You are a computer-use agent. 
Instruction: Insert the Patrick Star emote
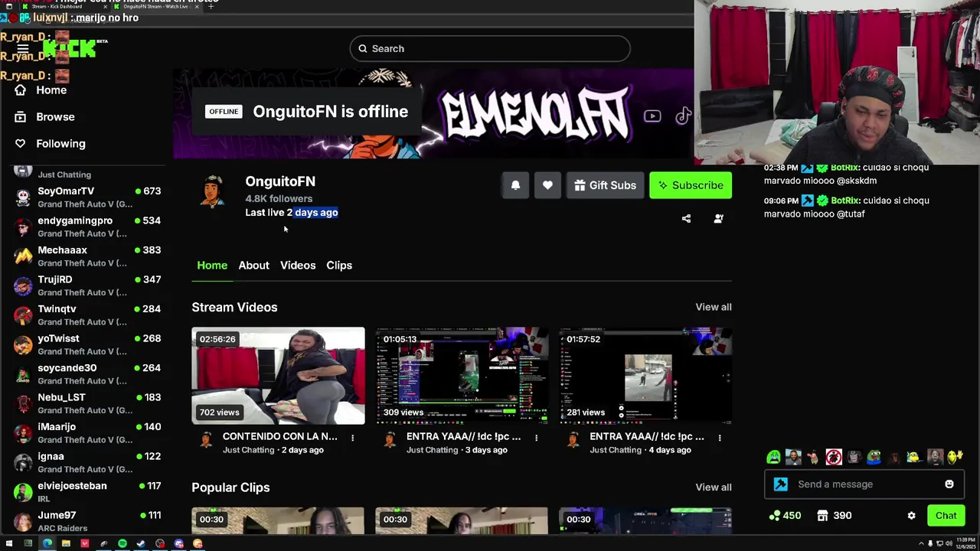point(813,457)
